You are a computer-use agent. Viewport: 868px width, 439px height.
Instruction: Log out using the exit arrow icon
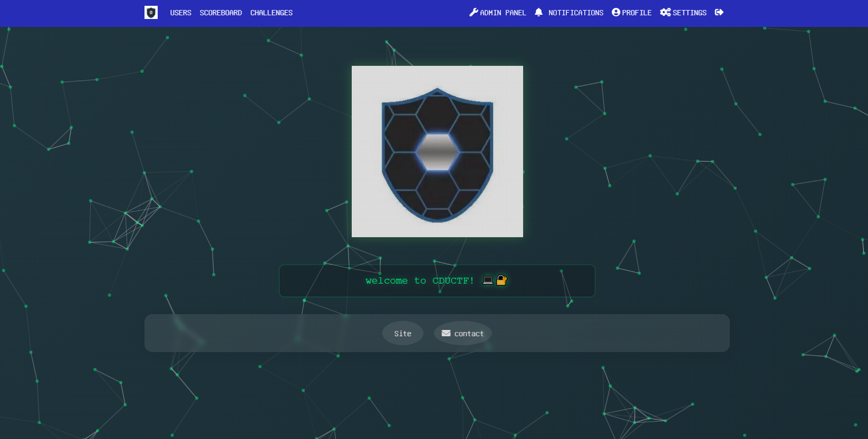pos(719,12)
